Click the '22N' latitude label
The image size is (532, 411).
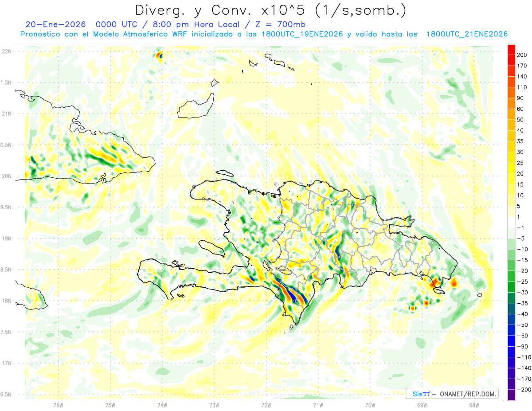click(6, 51)
